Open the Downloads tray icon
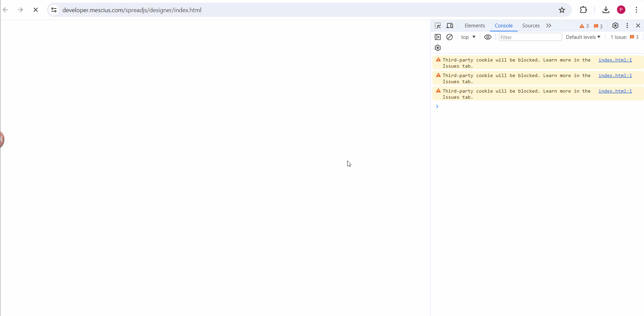The width and height of the screenshot is (644, 316). tap(606, 10)
